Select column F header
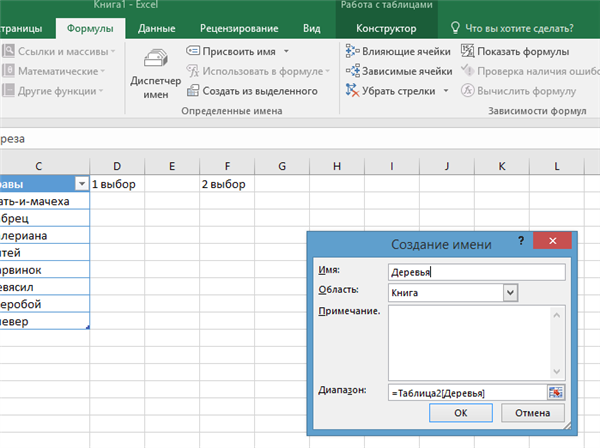This screenshot has width=600, height=448. tap(227, 166)
